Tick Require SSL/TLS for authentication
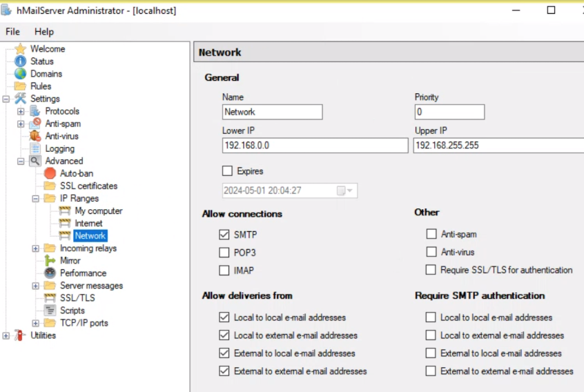 431,270
